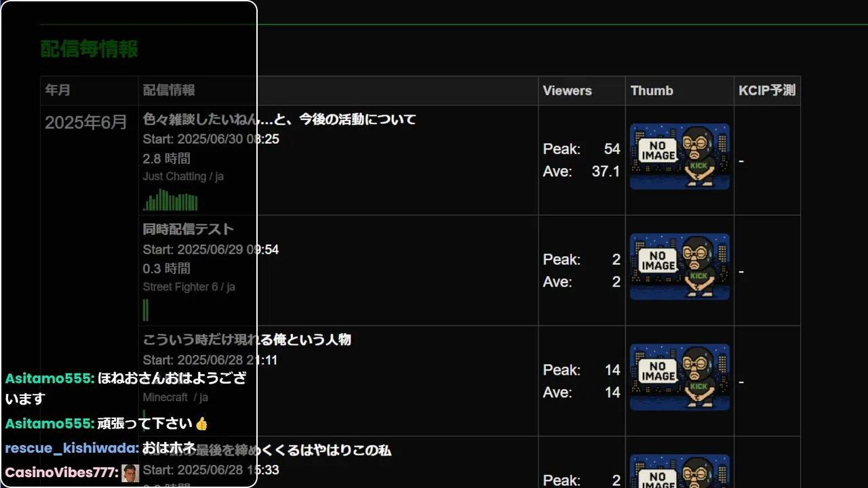Image resolution: width=868 pixels, height=488 pixels.
Task: Click Start: 2025/06/30 08:25 text
Action: click(211, 139)
